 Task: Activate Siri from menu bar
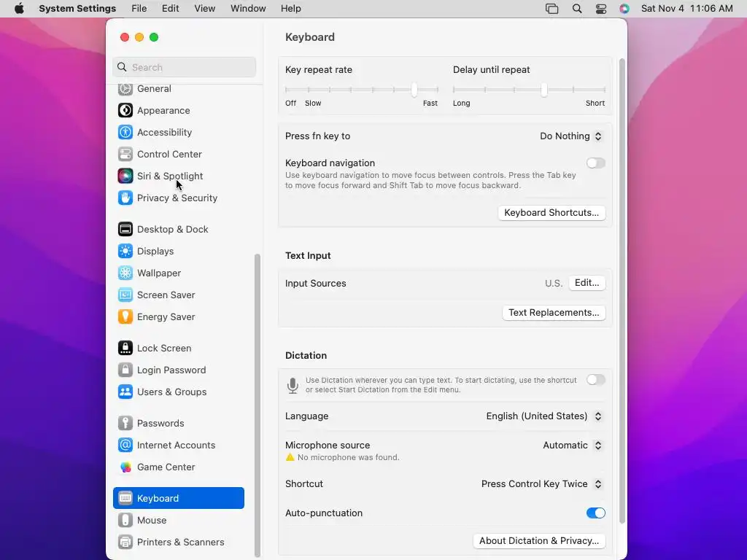tap(624, 9)
